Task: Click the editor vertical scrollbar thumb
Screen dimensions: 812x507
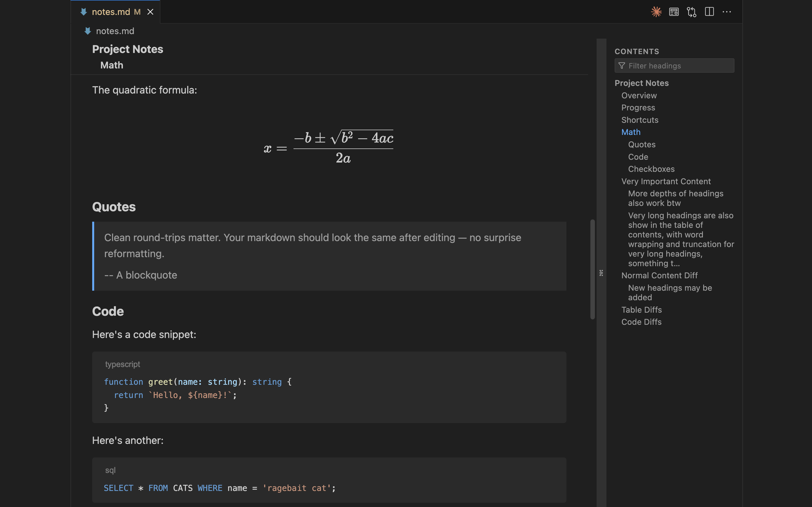Action: tap(593, 269)
